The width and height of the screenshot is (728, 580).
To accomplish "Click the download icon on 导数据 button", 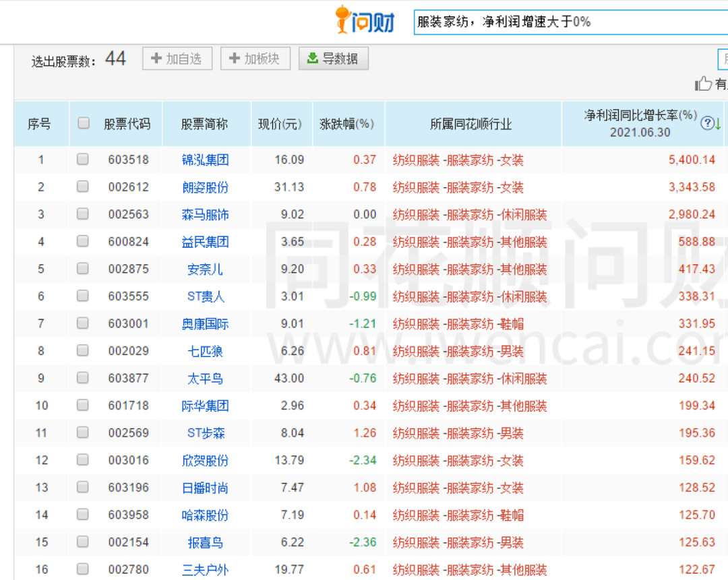I will point(313,58).
